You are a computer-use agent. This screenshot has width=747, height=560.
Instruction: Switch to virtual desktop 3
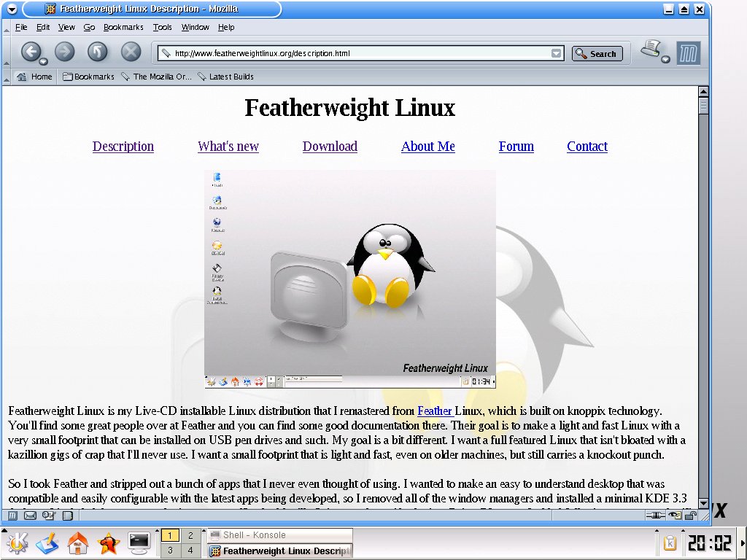pyautogui.click(x=170, y=551)
